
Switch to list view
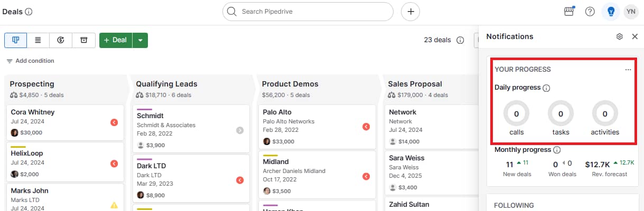[38, 40]
